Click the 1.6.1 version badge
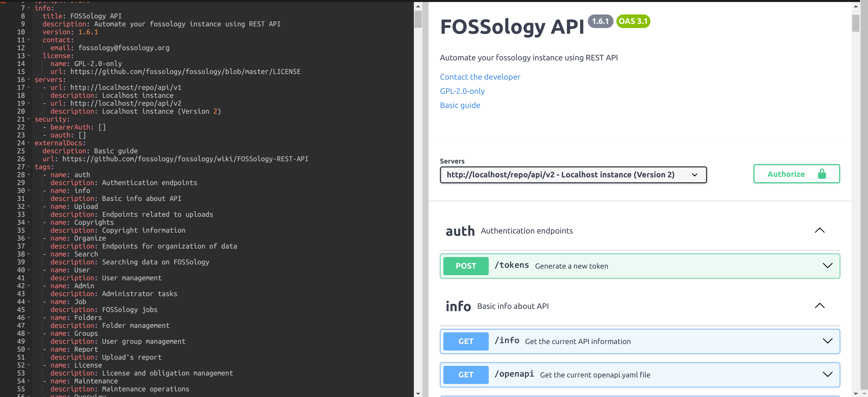The image size is (868, 397). pyautogui.click(x=600, y=21)
